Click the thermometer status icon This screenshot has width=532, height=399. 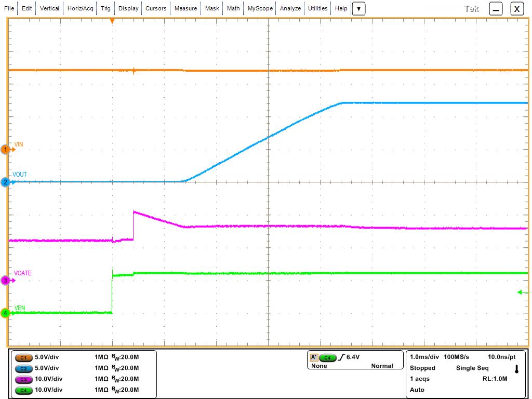[516, 369]
